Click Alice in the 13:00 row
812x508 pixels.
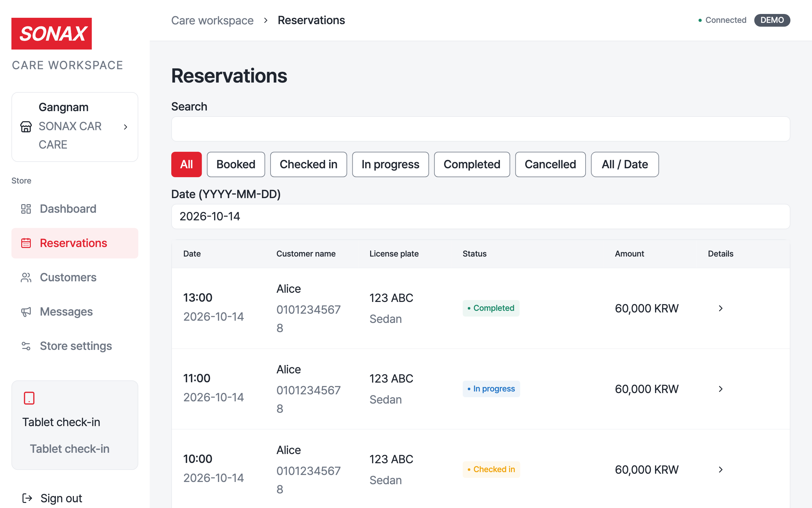(289, 289)
